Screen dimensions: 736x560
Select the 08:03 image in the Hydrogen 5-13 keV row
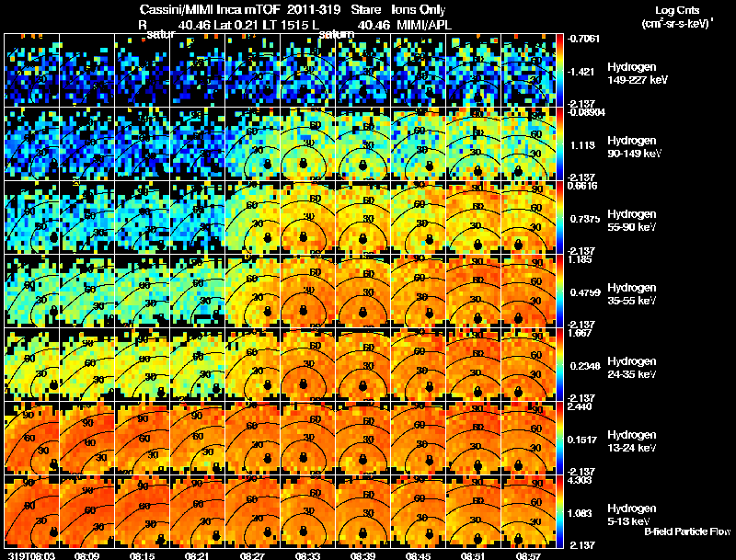pos(32,511)
